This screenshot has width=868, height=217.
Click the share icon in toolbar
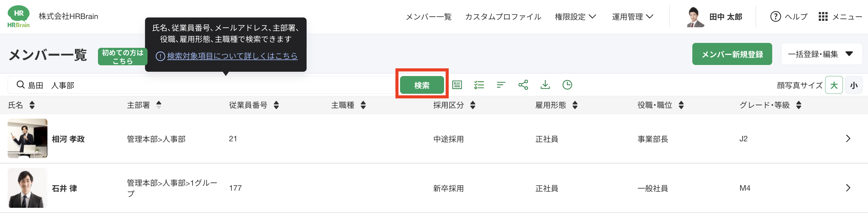pyautogui.click(x=523, y=85)
